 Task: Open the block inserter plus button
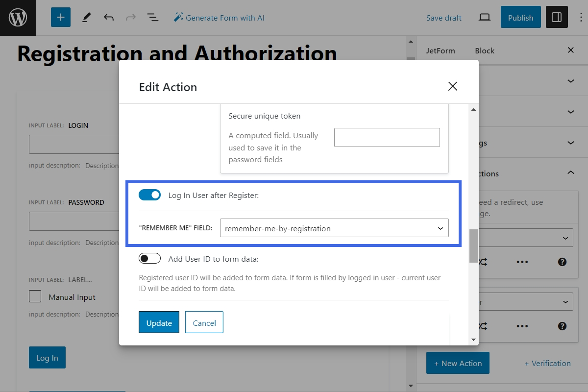click(x=61, y=18)
